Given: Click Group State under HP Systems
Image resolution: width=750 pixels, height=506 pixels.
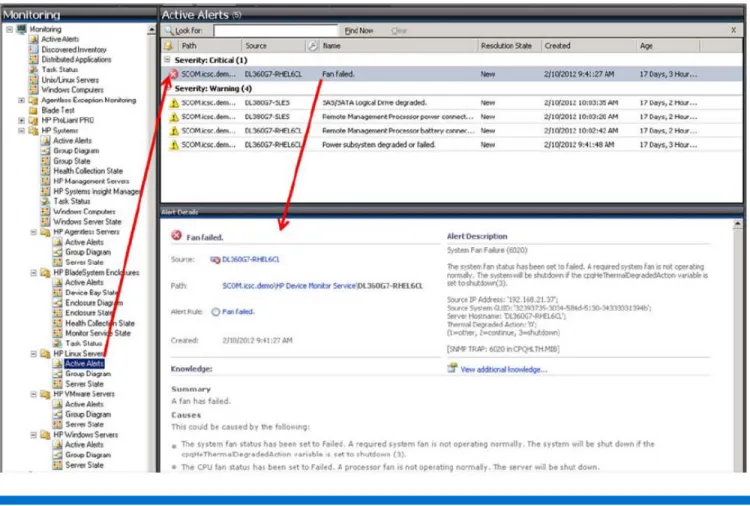Looking at the screenshot, I should pyautogui.click(x=72, y=161).
